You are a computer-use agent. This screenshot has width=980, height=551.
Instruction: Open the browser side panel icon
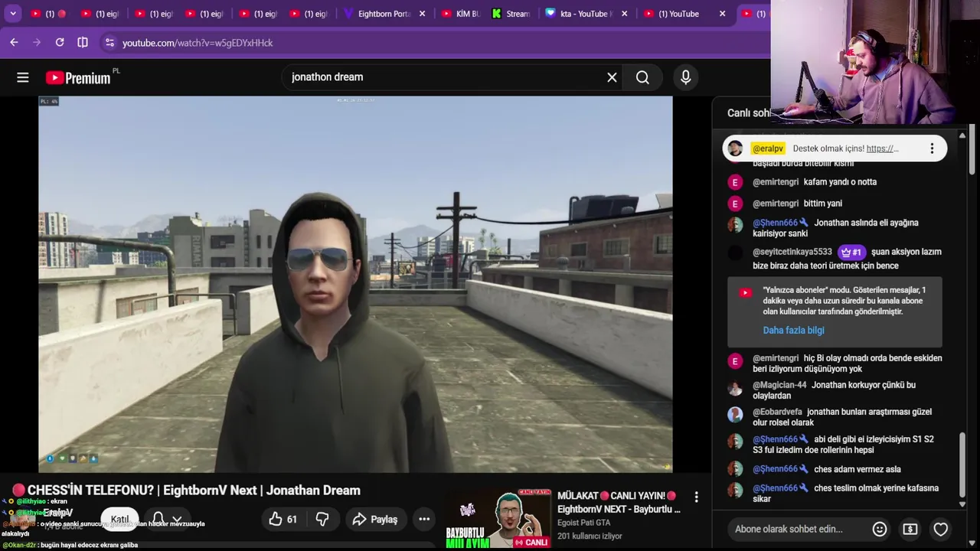click(83, 43)
